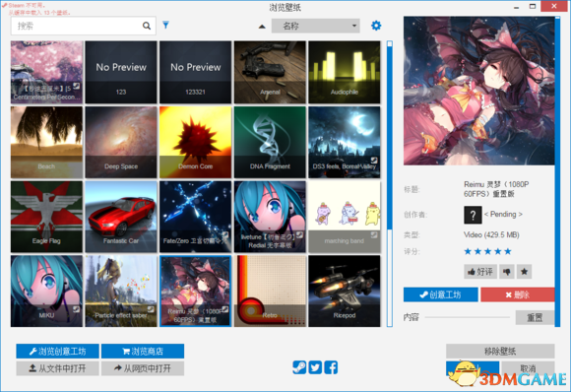Select the marching band wallpaper

point(345,217)
